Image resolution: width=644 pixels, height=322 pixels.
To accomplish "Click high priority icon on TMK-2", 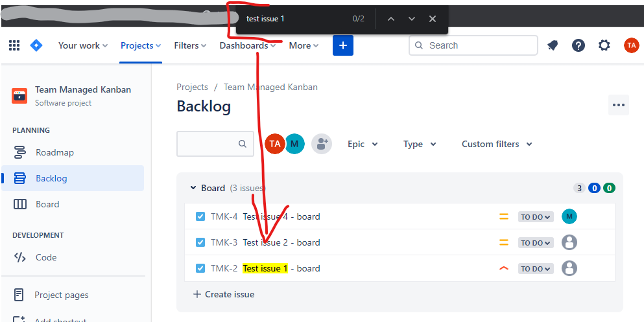I will (x=504, y=269).
